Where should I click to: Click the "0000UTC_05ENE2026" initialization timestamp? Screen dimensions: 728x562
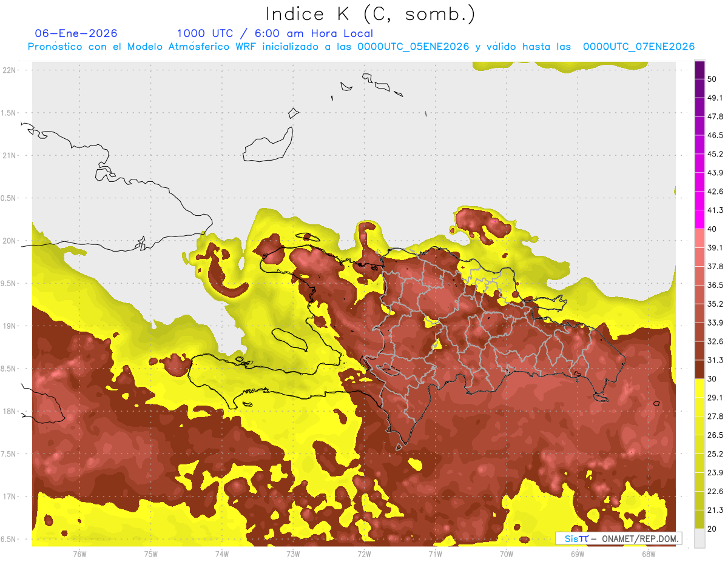(413, 47)
